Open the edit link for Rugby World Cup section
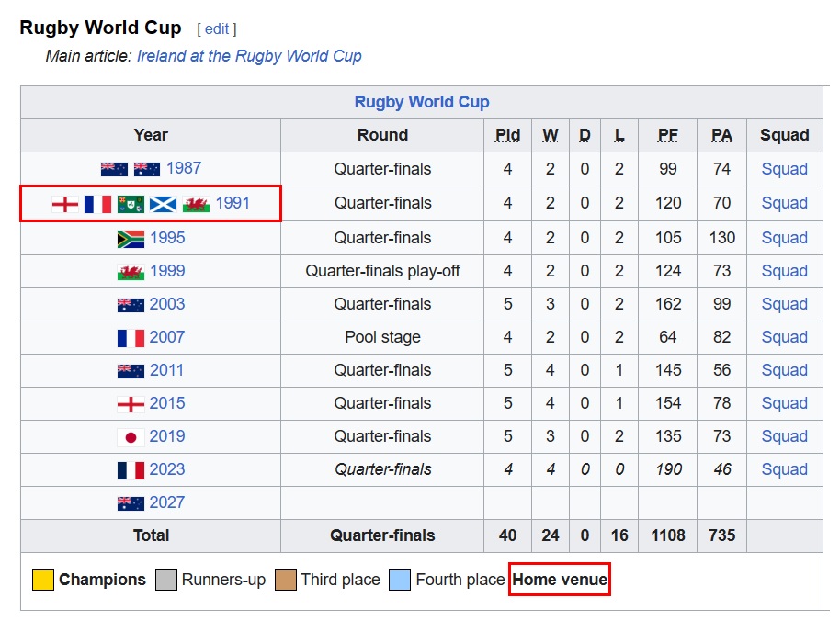Viewport: 840px width, 620px height. pyautogui.click(x=217, y=29)
